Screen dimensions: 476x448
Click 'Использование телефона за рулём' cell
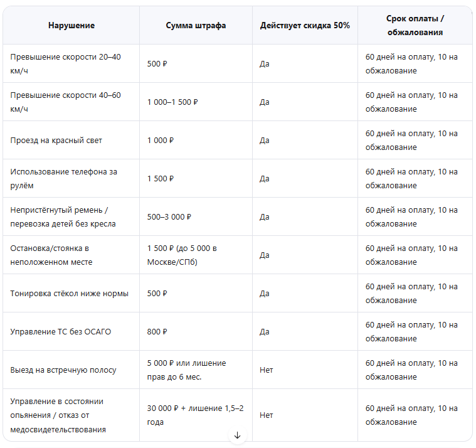(x=71, y=178)
